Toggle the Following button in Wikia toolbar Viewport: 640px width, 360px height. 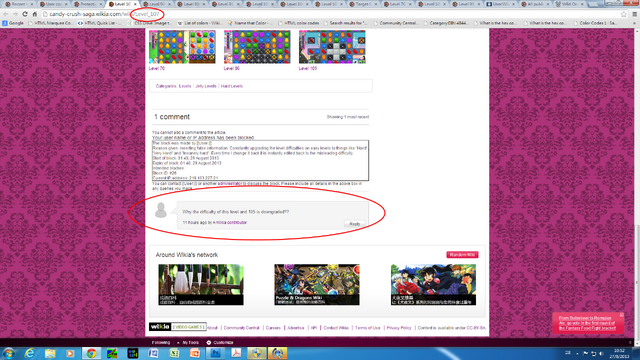[x=161, y=342]
